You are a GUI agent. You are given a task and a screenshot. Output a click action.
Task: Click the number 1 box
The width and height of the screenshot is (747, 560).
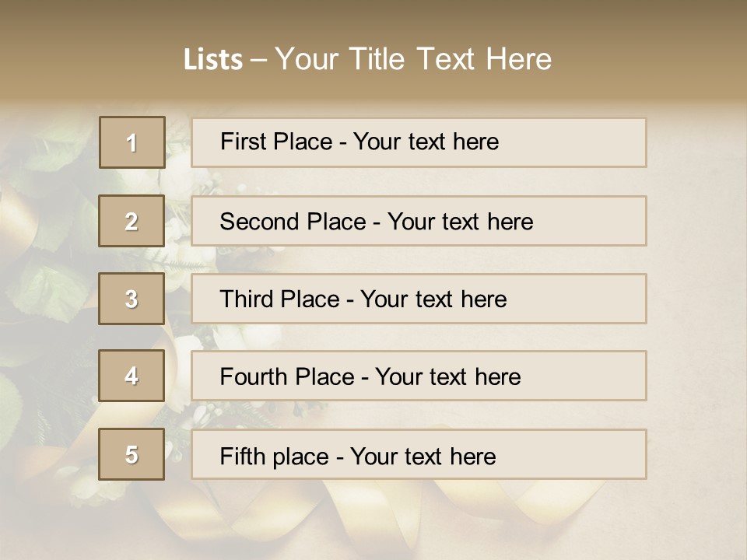pos(132,142)
